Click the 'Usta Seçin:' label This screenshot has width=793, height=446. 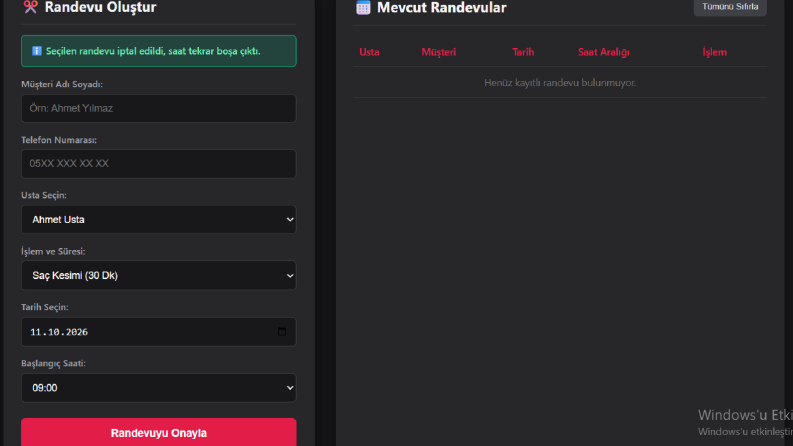pos(43,195)
